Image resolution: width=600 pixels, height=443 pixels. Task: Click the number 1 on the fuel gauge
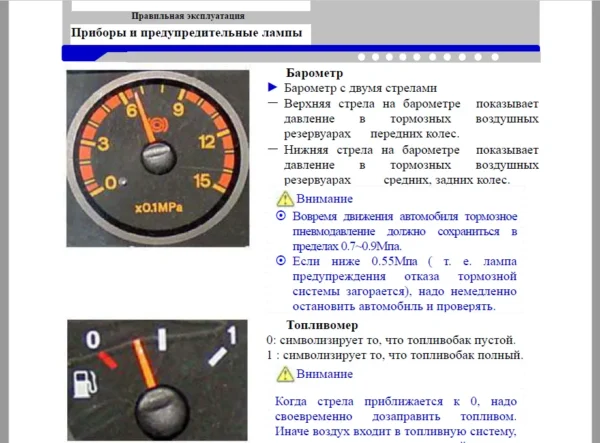click(232, 334)
